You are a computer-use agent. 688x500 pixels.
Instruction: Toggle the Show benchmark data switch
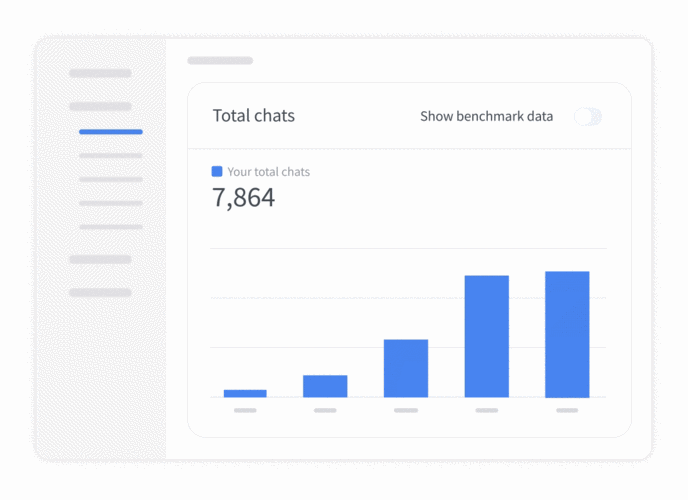click(588, 117)
